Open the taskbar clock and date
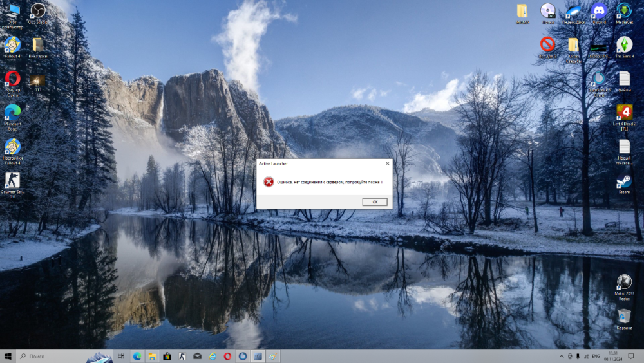644x363 pixels. point(613,356)
